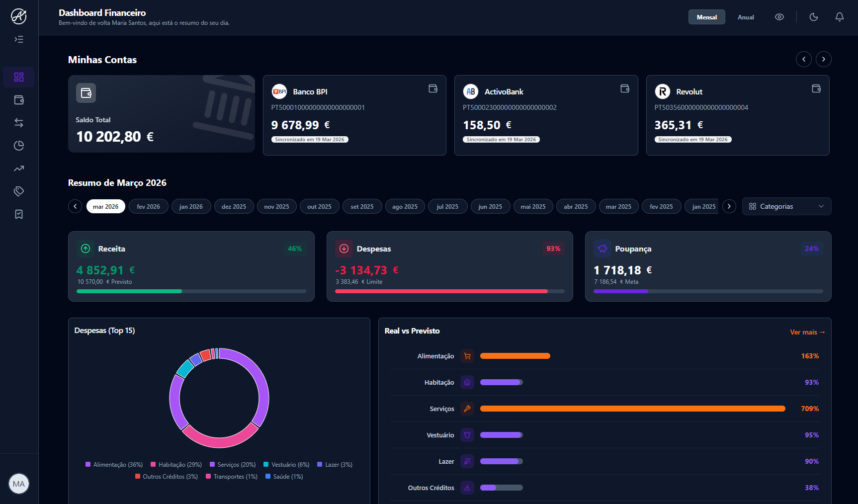Open the Transactions transfer icon in sidebar
Viewport: 858px width, 504px height.
click(19, 123)
